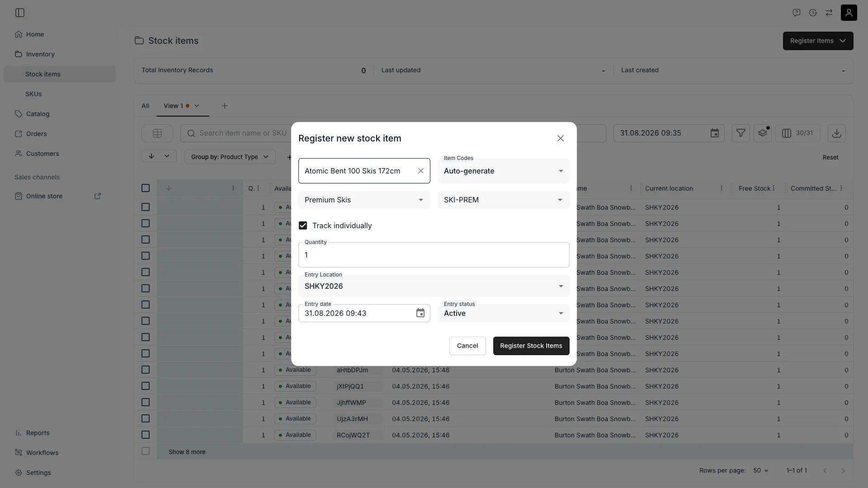This screenshot has height=488, width=868.
Task: Click the layers grouping icon
Action: pyautogui.click(x=763, y=133)
